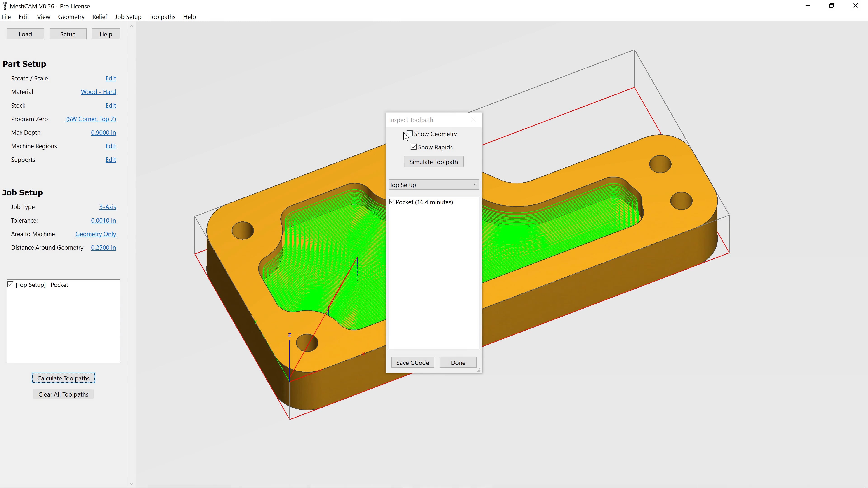Screen dimensions: 868x488
Task: Open the Top Setup dropdown
Action: pyautogui.click(x=434, y=185)
